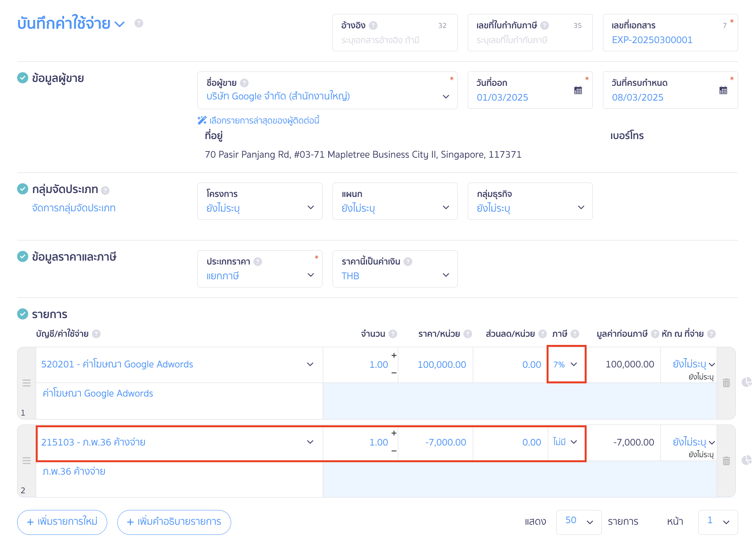Open account dropdown 215103 ภ.พ.36 ค้างจ่าย
Screen dimensions: 756x543
coord(179,442)
